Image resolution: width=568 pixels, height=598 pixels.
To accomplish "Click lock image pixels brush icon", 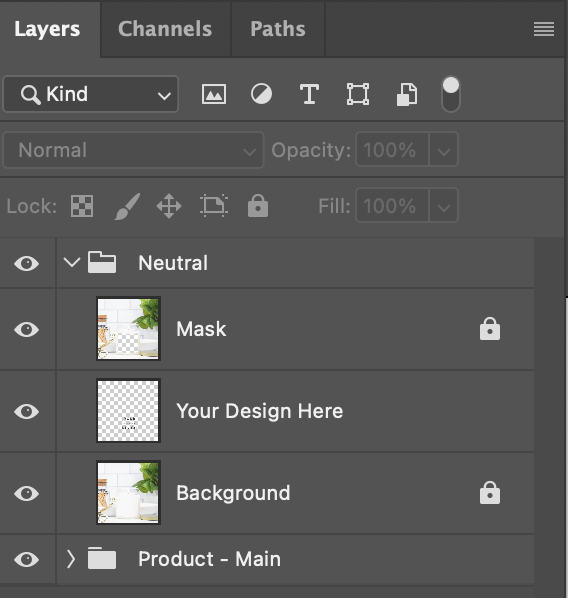I will 127,206.
